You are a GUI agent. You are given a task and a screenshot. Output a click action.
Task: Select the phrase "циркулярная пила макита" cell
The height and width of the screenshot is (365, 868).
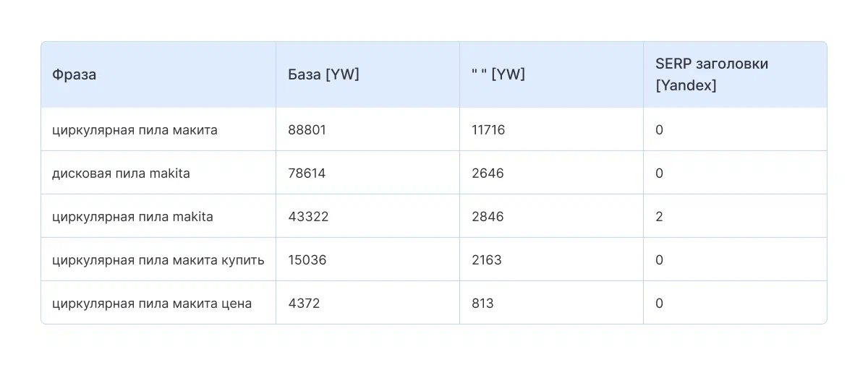(x=135, y=130)
